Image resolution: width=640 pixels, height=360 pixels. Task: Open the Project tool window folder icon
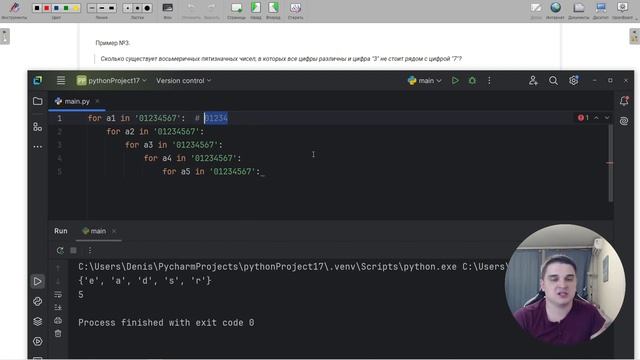(x=38, y=101)
